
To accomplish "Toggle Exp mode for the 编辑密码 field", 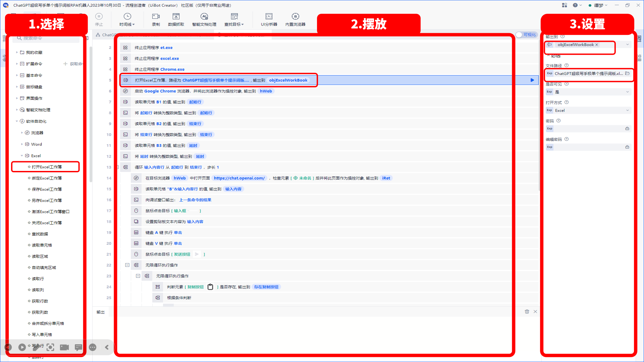I will pyautogui.click(x=549, y=147).
